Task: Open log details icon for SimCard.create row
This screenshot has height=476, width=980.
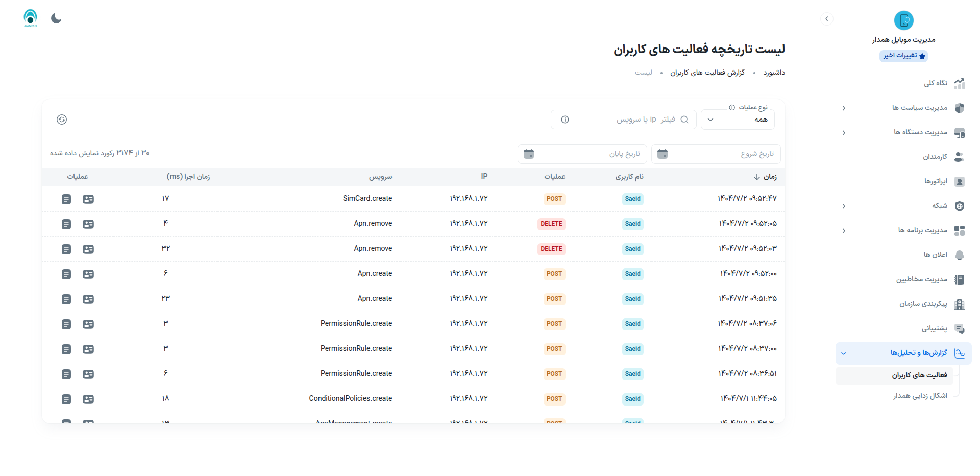Action: tap(66, 199)
